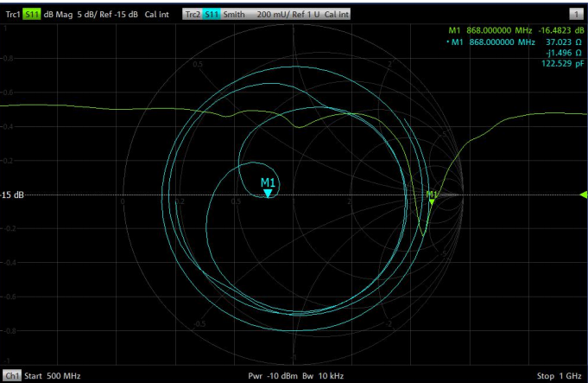Click the Ch1 channel label
The height and width of the screenshot is (383, 588).
pyautogui.click(x=12, y=376)
